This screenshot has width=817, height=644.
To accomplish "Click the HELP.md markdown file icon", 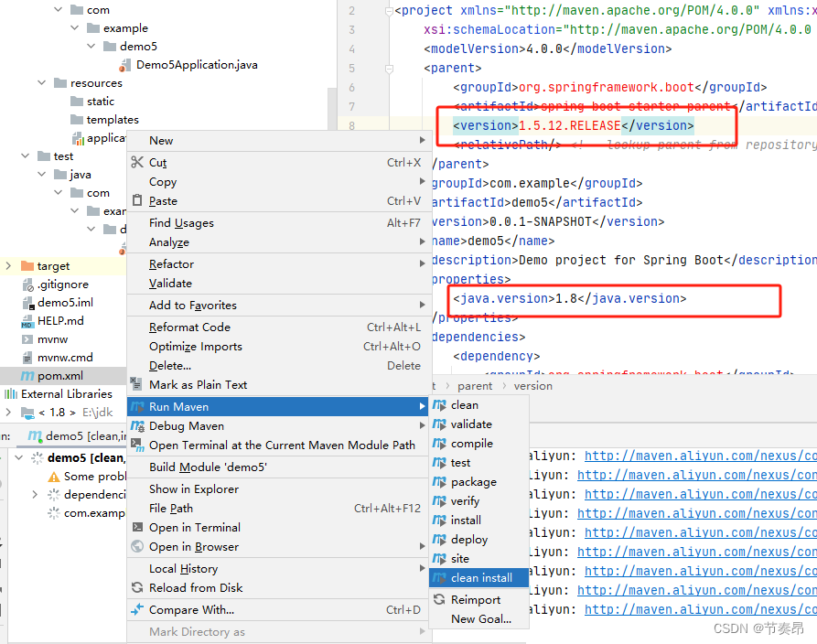I will point(27,321).
